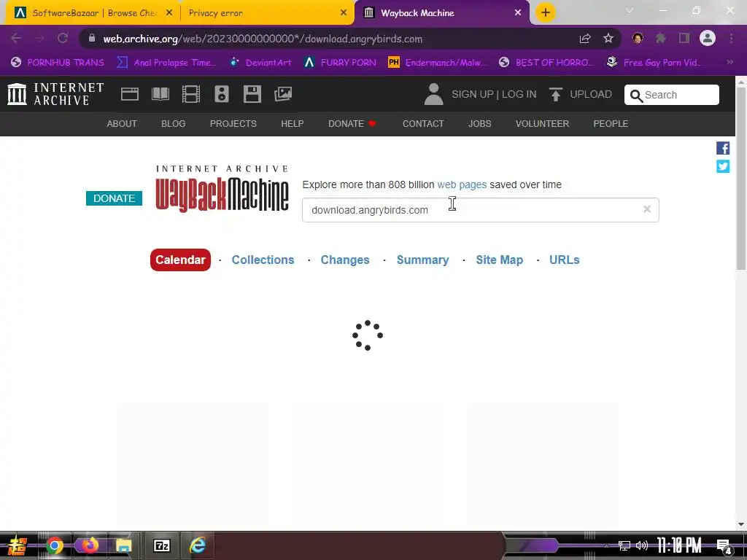This screenshot has height=560, width=747.
Task: Open a new browser tab
Action: point(546,12)
